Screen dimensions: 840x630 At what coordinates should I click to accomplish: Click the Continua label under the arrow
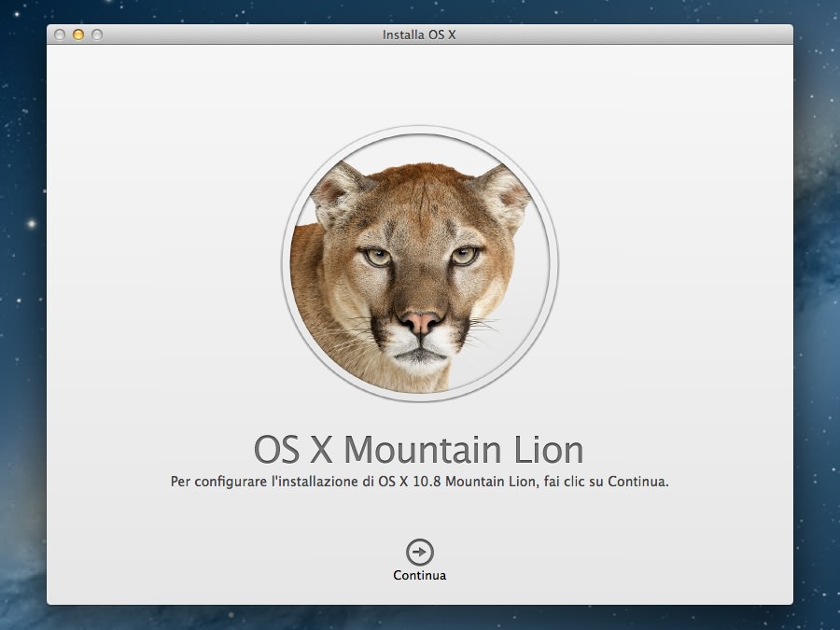coord(419,575)
